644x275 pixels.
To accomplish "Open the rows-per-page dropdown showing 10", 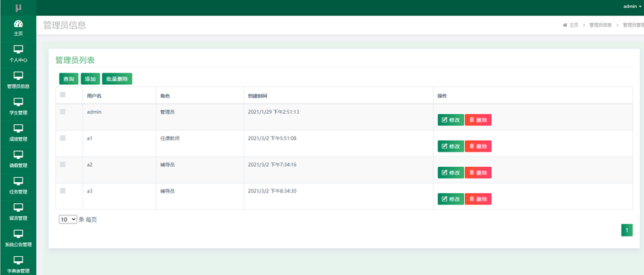I will (x=67, y=220).
